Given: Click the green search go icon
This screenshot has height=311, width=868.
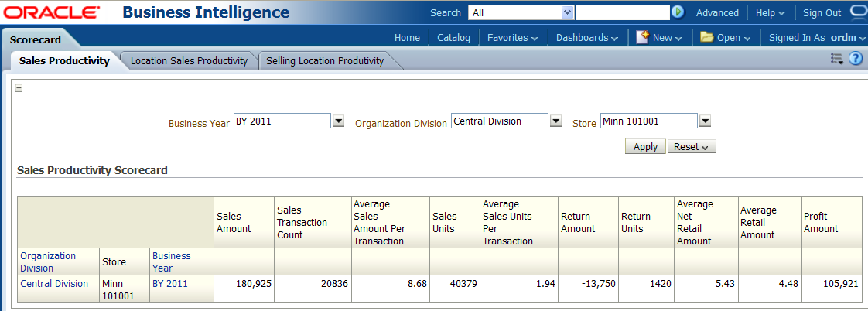Looking at the screenshot, I should click(678, 12).
